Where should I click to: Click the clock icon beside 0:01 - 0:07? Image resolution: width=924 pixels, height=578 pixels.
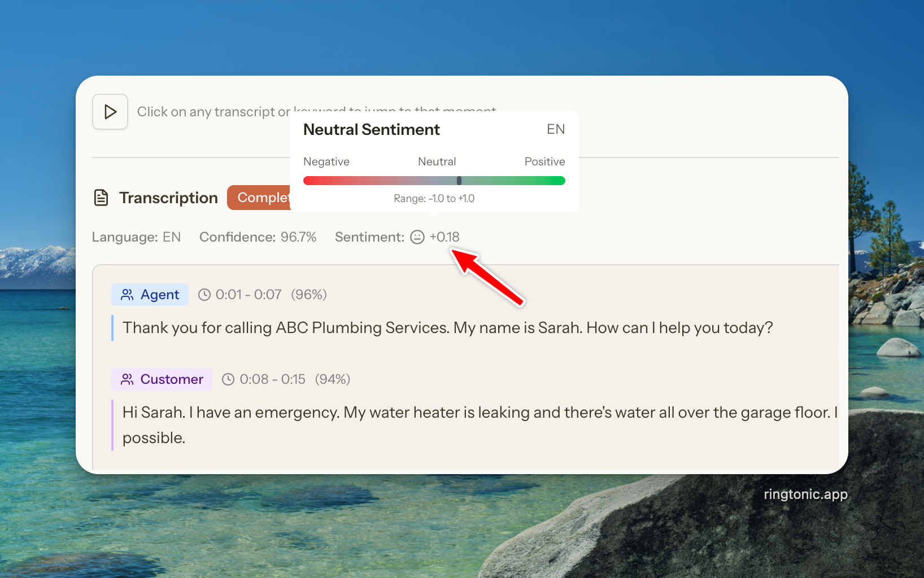click(204, 295)
